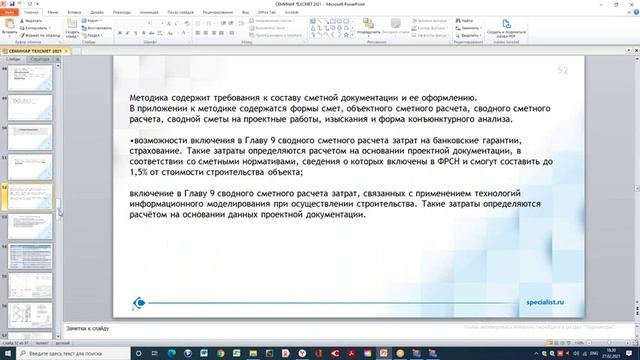
Task: Switch to the Insert (Вставка) tab
Action: click(x=74, y=13)
